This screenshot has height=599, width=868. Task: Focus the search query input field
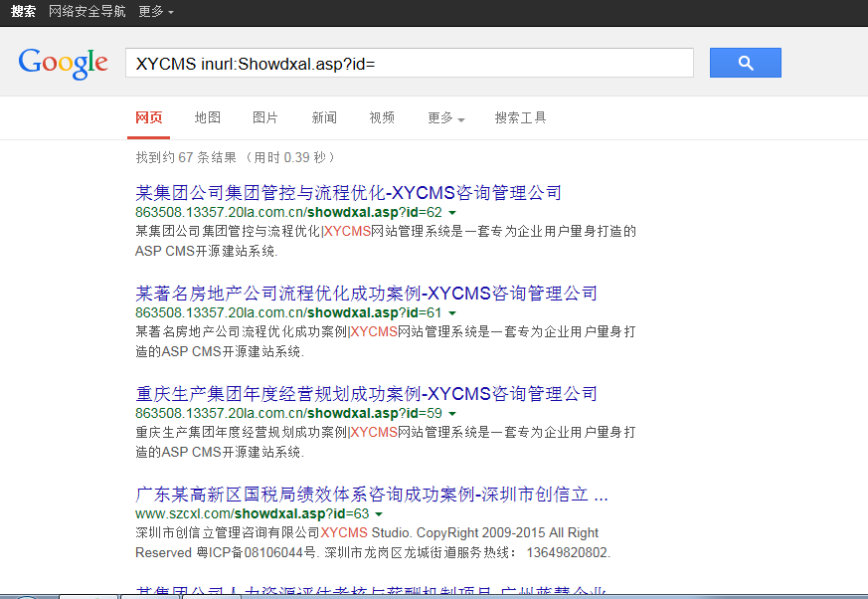409,63
